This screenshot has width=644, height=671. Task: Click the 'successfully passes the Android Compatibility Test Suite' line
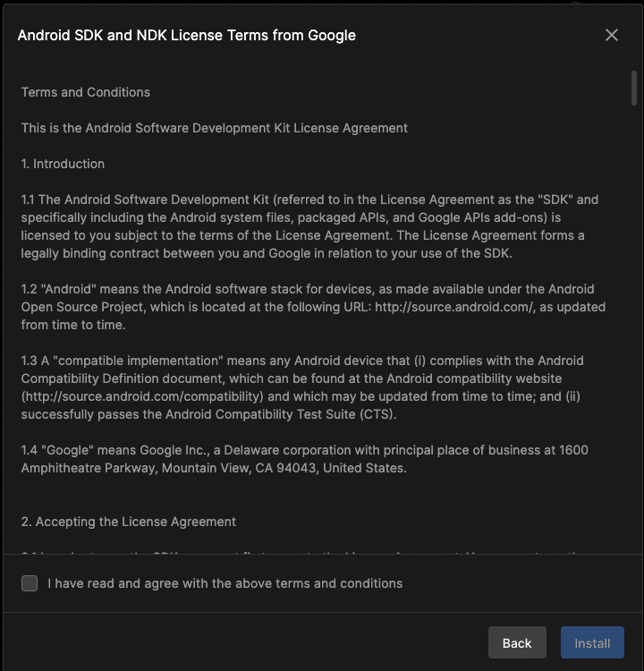click(x=208, y=414)
